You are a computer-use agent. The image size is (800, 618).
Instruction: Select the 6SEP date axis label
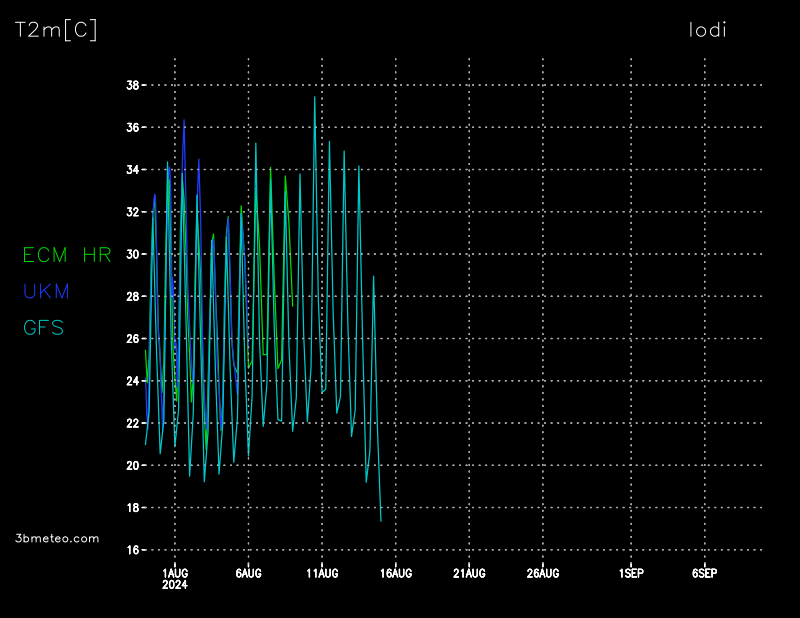pyautogui.click(x=704, y=573)
